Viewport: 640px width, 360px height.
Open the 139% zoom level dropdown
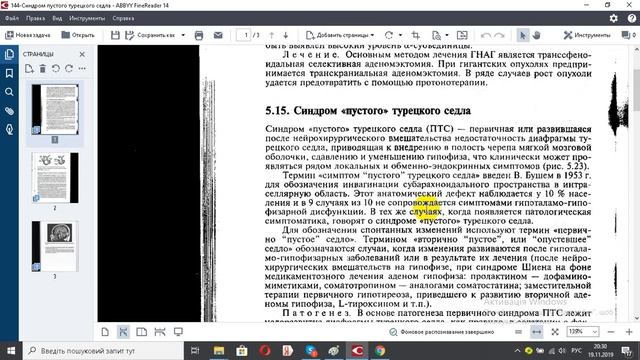[x=582, y=332]
